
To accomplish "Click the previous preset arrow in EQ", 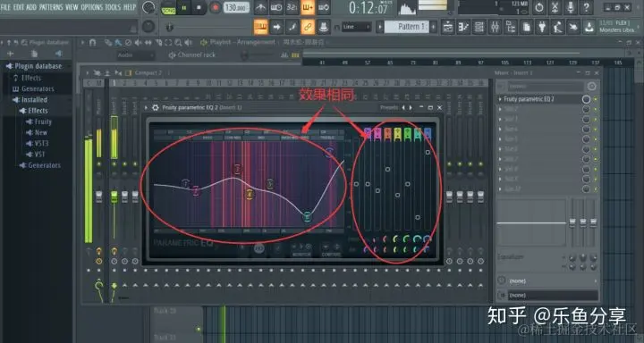I will click(403, 107).
